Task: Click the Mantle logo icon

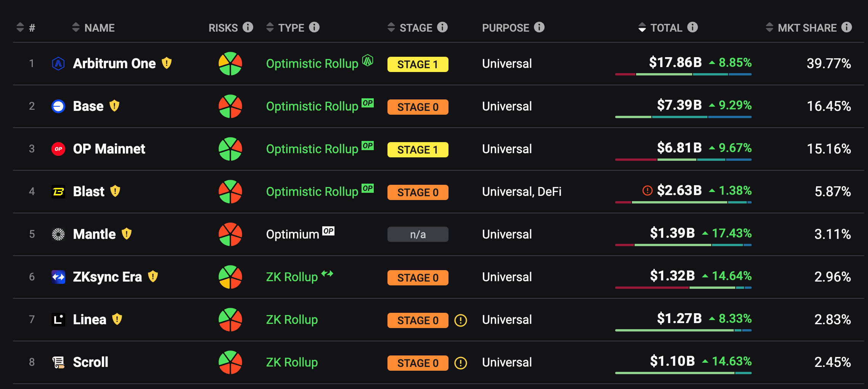Action: click(x=58, y=234)
